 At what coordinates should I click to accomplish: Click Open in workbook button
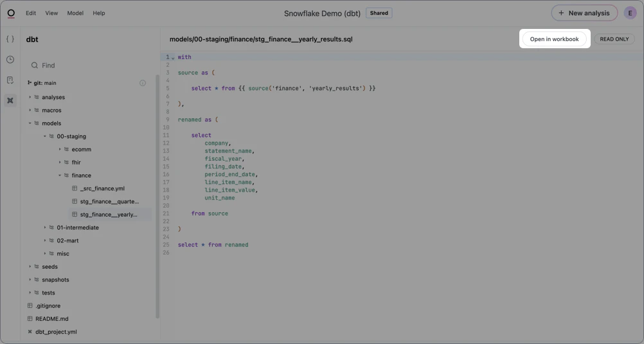pos(554,39)
